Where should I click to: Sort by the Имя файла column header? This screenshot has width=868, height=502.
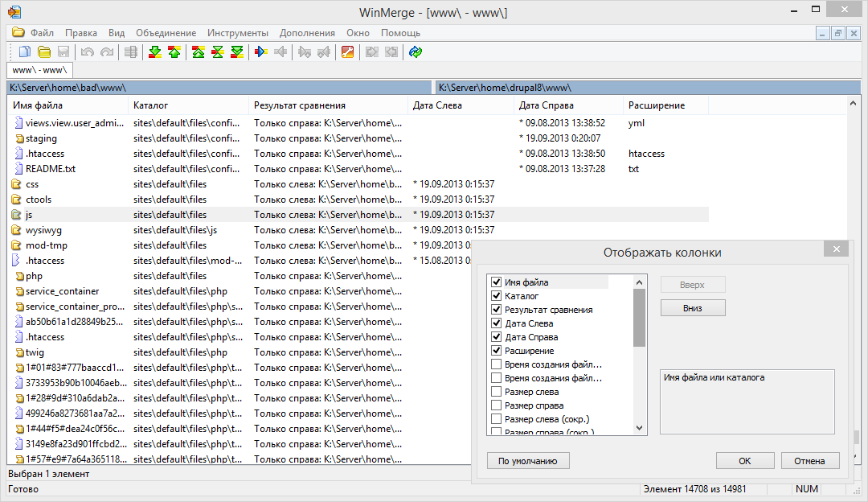68,105
